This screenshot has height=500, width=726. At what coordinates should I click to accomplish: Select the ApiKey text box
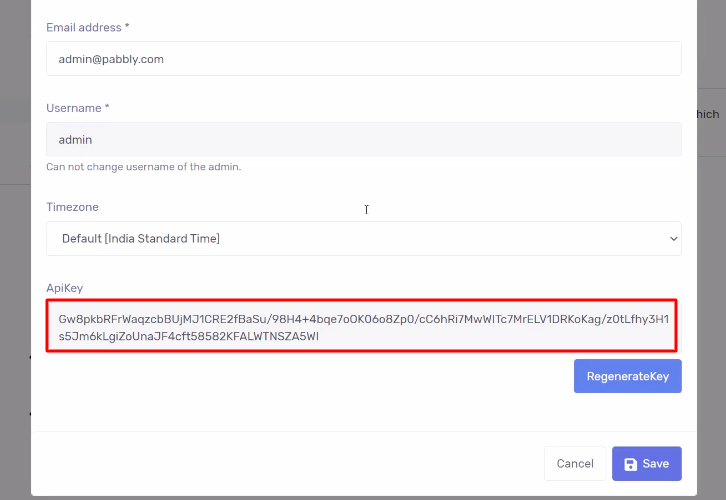pos(362,327)
